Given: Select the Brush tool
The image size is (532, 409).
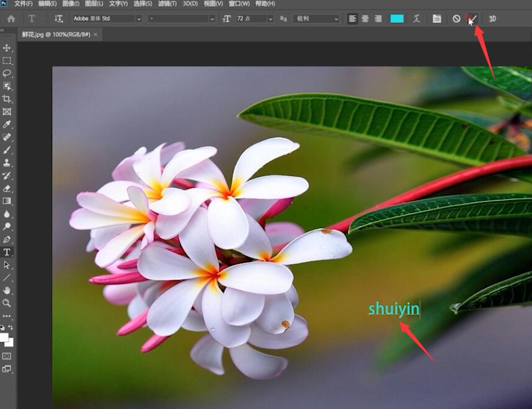Looking at the screenshot, I should point(7,150).
